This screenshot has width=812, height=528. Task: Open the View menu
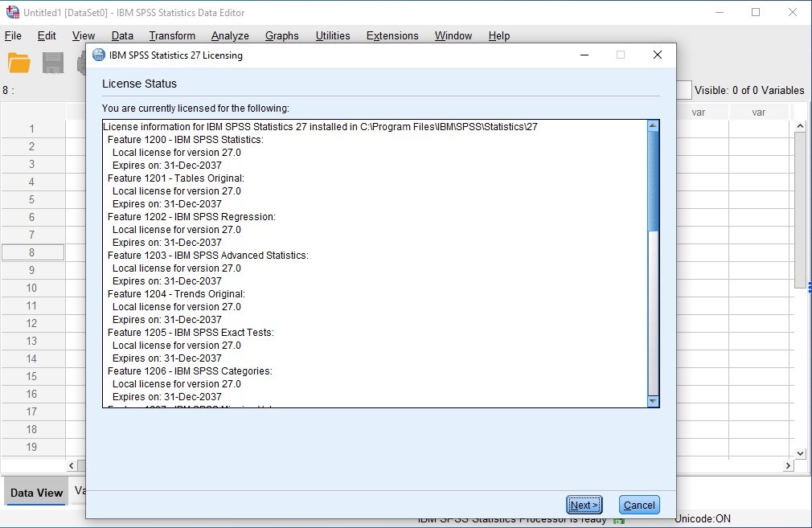tap(84, 35)
